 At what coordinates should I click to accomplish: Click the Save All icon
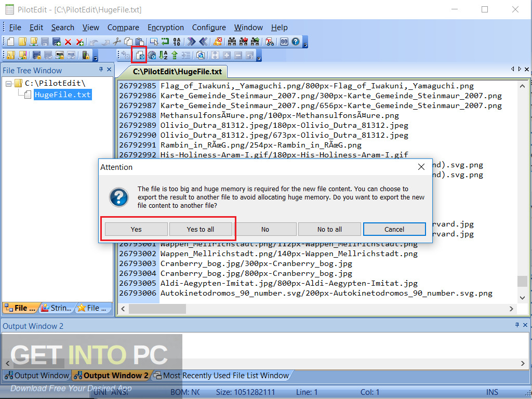[x=56, y=42]
